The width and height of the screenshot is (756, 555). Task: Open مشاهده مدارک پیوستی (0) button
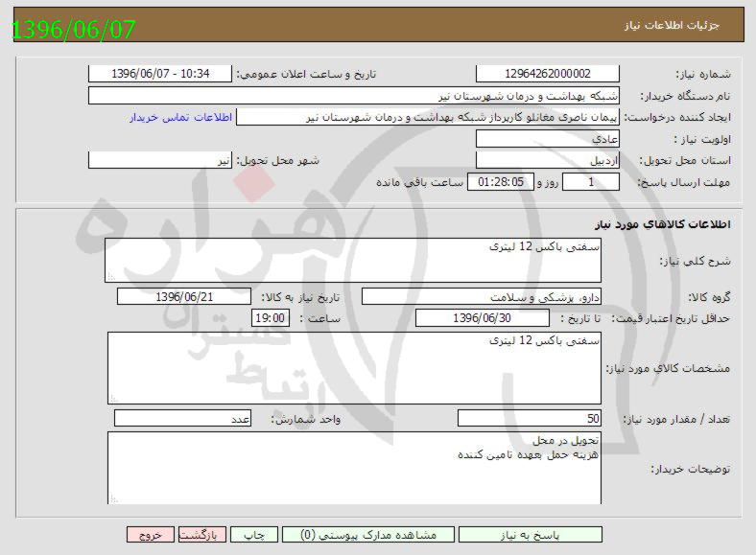point(367,535)
